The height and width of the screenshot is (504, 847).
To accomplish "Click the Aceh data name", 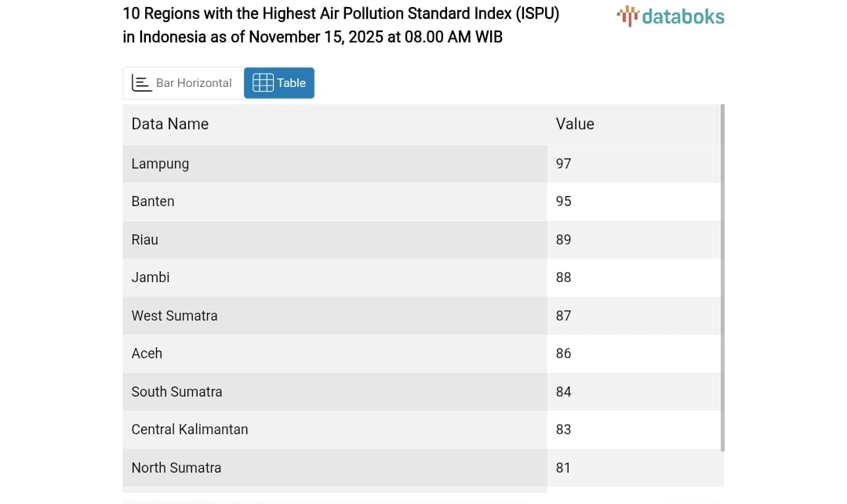I will tap(147, 354).
